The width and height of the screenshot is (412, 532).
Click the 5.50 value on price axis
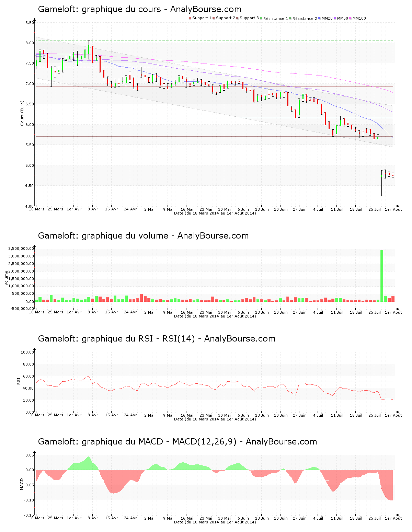(30, 145)
